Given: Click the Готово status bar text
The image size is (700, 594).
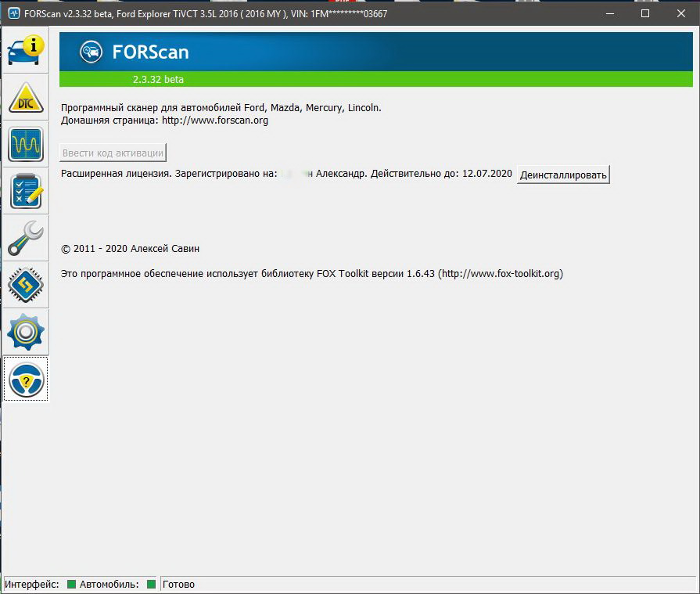Looking at the screenshot, I should click(x=179, y=585).
